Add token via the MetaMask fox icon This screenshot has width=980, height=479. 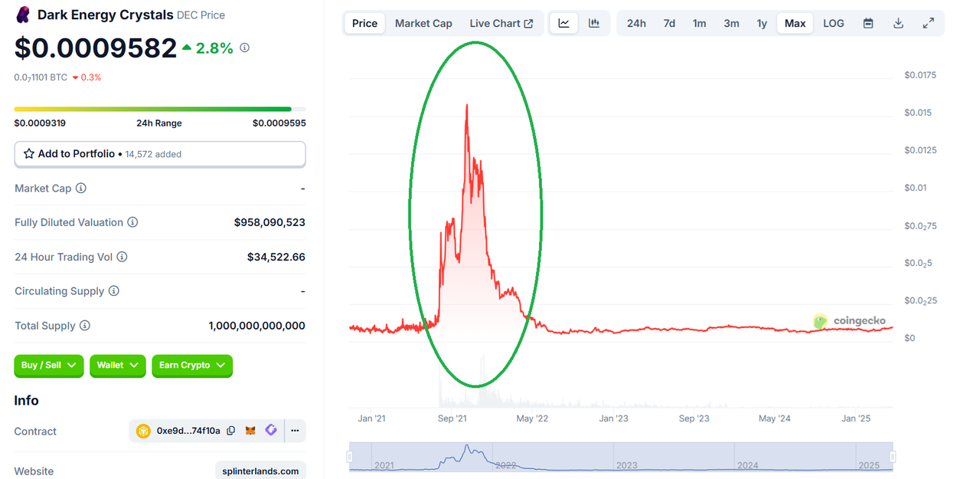coord(250,431)
